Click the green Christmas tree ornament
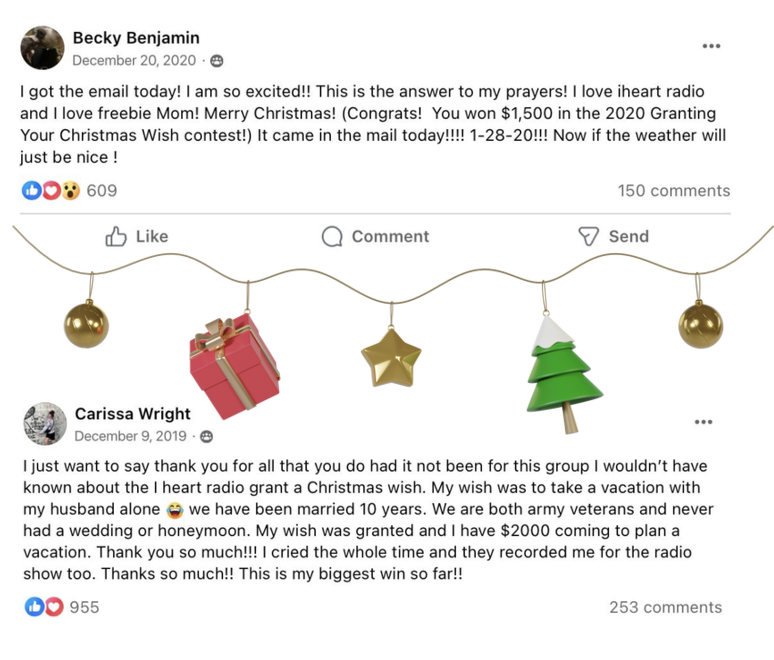The image size is (774, 660). [x=563, y=373]
